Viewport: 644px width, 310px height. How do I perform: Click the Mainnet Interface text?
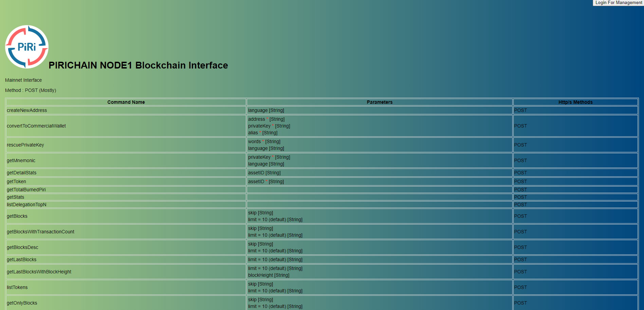pyautogui.click(x=23, y=80)
